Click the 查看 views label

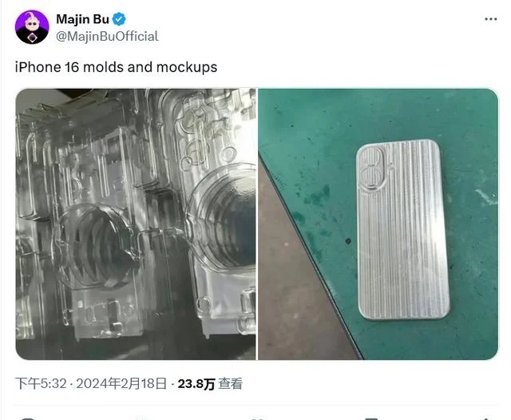231,383
